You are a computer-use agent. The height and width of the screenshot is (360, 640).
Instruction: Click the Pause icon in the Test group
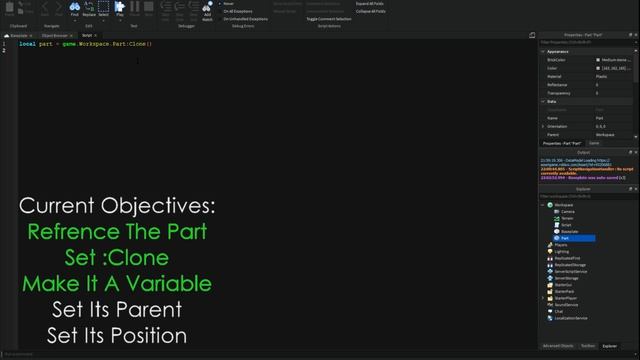(135, 7)
